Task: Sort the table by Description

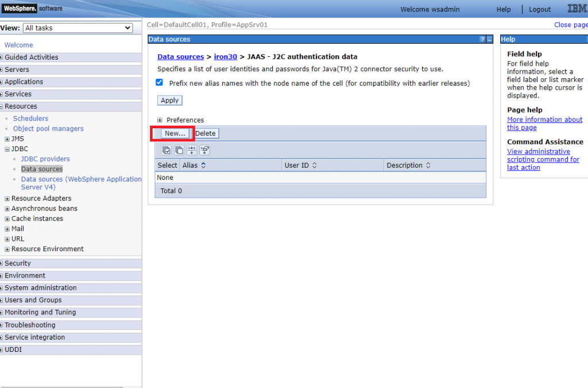Action: (x=428, y=165)
